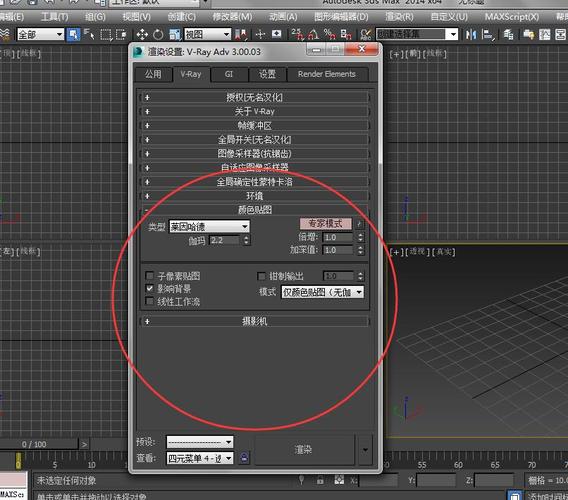Click the 倍增 1.0 value field

(x=338, y=238)
